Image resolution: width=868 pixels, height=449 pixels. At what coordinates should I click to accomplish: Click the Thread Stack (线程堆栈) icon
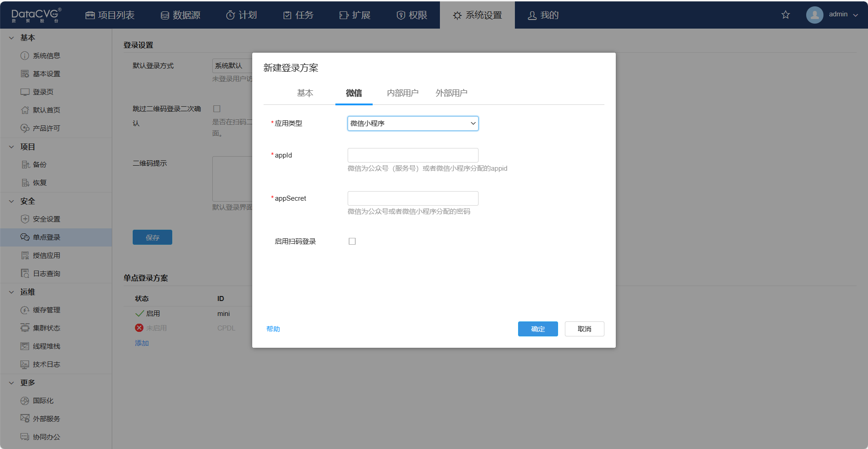pyautogui.click(x=25, y=346)
